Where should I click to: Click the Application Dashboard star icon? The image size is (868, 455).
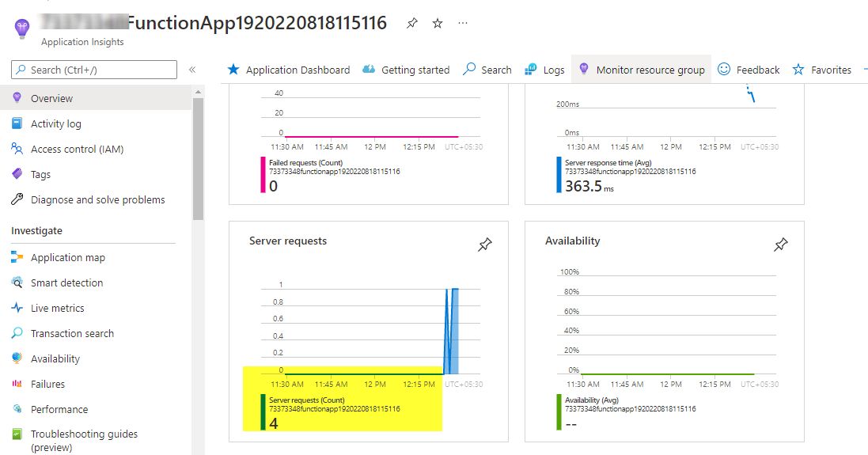233,69
